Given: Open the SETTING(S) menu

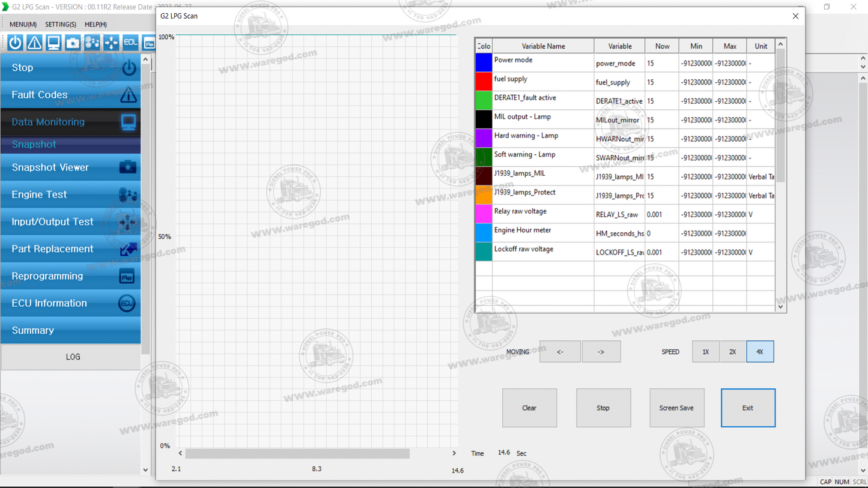Looking at the screenshot, I should coord(61,25).
